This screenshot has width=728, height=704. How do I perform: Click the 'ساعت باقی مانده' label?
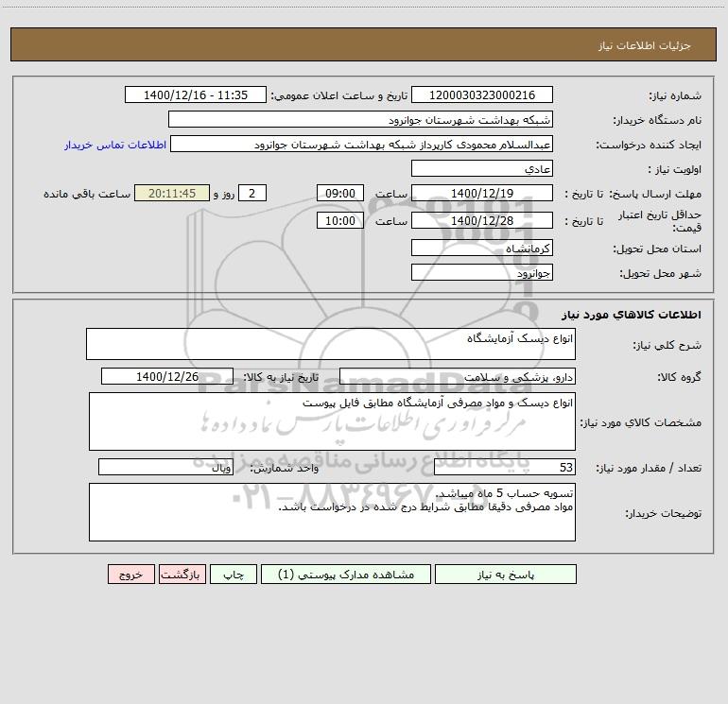(87, 194)
